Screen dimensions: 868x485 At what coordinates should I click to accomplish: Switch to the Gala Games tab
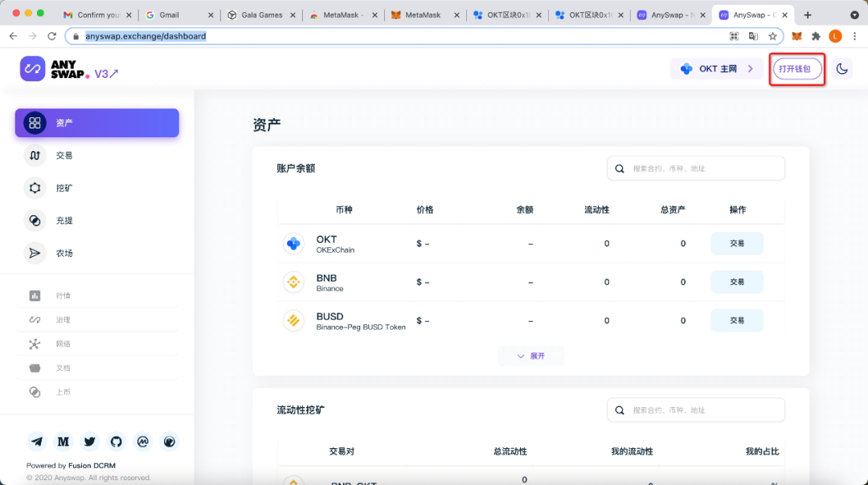tap(261, 15)
